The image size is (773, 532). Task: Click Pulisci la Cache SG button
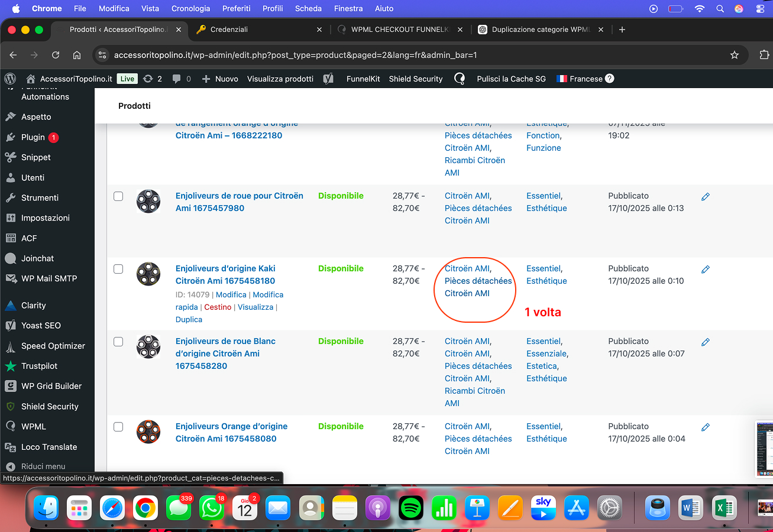click(511, 79)
